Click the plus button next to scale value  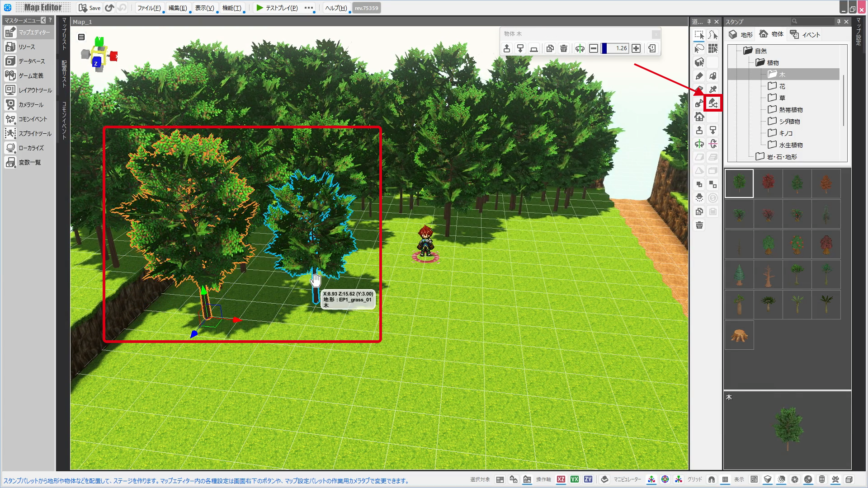click(x=636, y=48)
